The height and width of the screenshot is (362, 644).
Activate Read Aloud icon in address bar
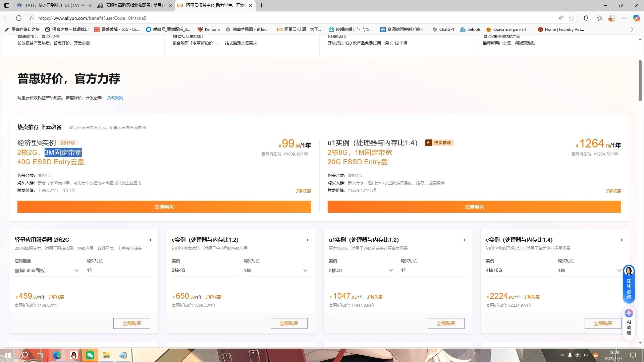[561, 18]
